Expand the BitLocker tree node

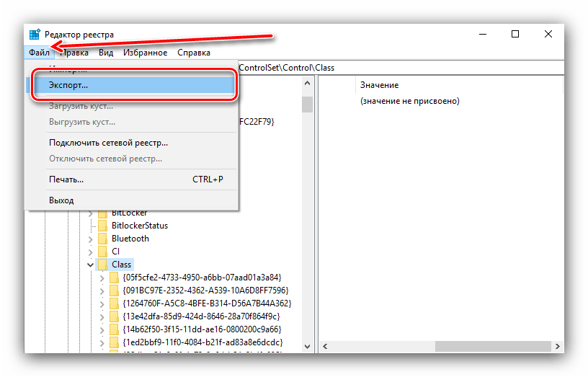coord(90,213)
